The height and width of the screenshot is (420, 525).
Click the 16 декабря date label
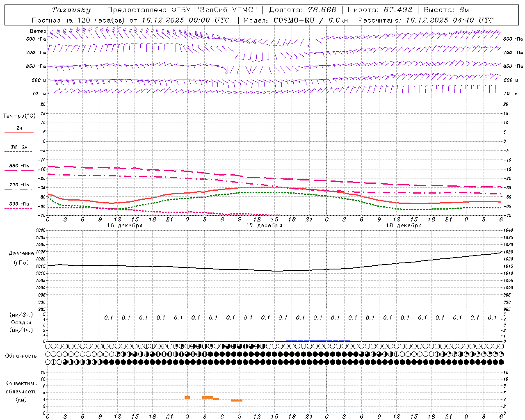point(125,226)
